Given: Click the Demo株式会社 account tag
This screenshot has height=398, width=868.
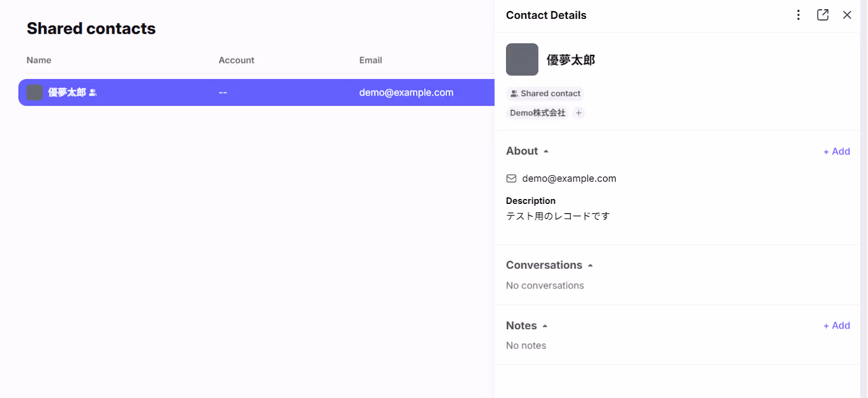Looking at the screenshot, I should tap(538, 113).
